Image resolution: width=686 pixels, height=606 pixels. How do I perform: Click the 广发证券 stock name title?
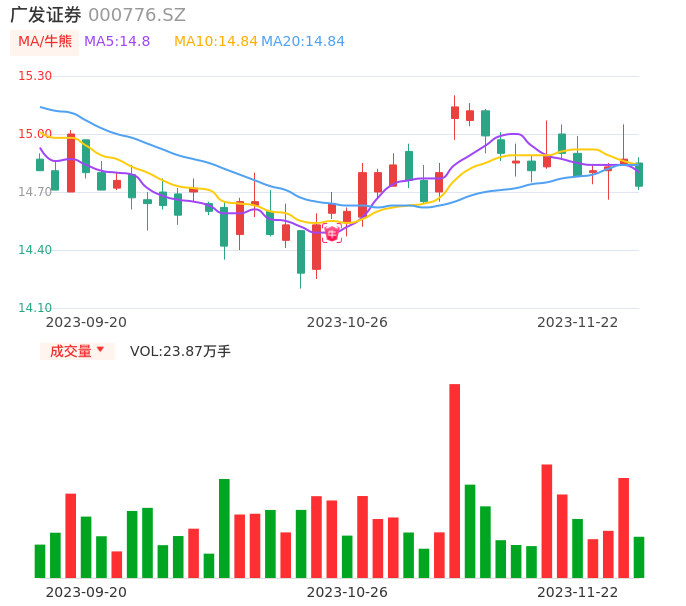(x=45, y=15)
